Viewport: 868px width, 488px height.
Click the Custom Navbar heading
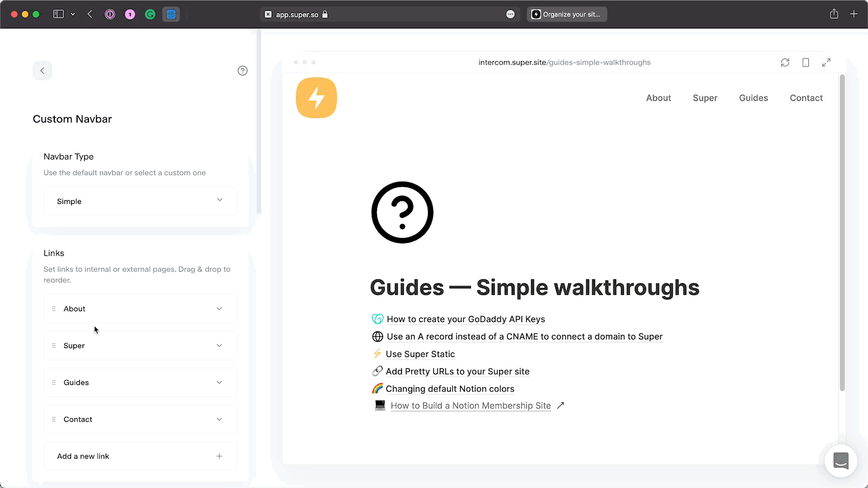click(72, 119)
